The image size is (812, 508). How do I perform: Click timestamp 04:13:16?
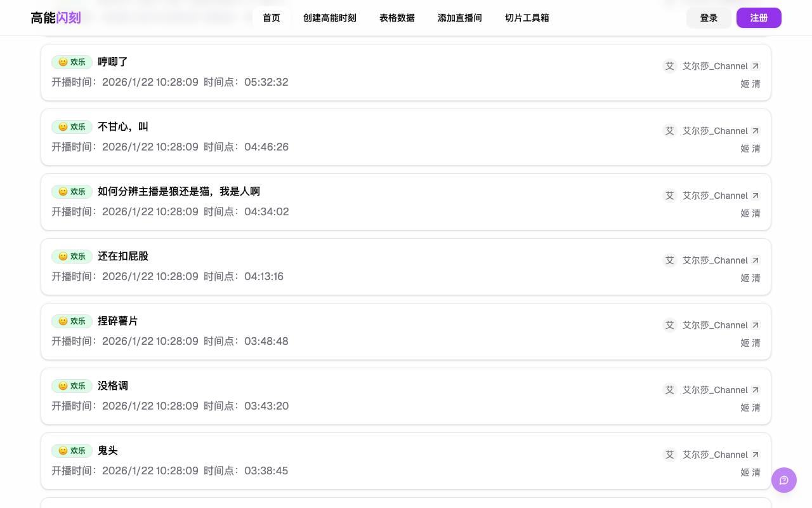264,276
